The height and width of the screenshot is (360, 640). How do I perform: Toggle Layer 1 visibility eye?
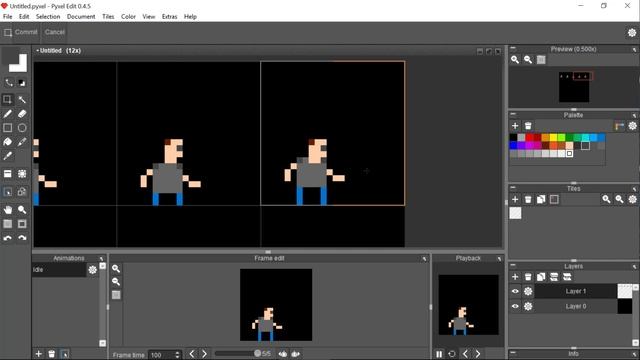point(515,291)
